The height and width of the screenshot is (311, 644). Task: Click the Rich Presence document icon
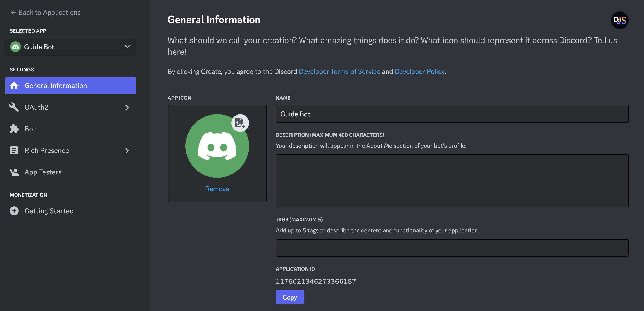point(14,150)
